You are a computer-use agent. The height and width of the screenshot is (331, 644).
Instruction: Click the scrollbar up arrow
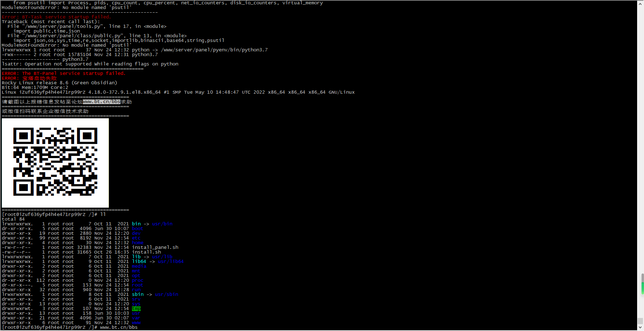[x=640, y=3]
